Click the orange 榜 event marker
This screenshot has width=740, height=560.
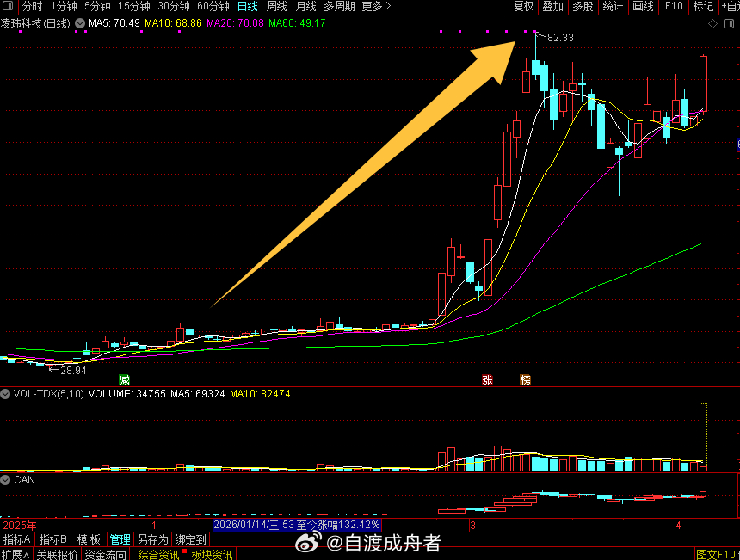(525, 379)
